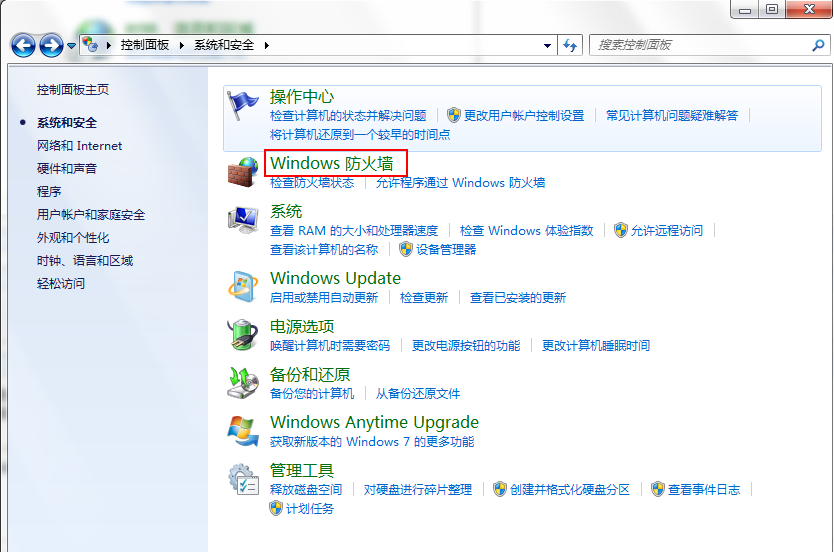834x552 pixels.
Task: Click the search magnifier icon
Action: click(818, 45)
